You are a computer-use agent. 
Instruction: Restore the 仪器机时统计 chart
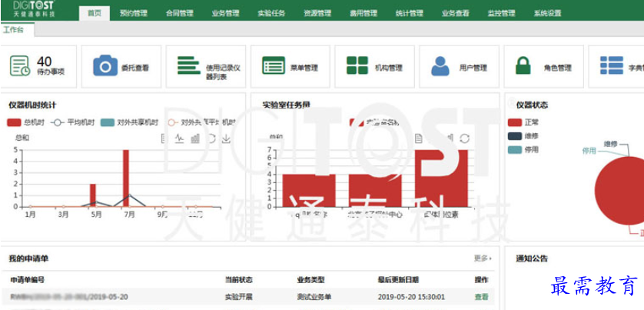tap(211, 138)
